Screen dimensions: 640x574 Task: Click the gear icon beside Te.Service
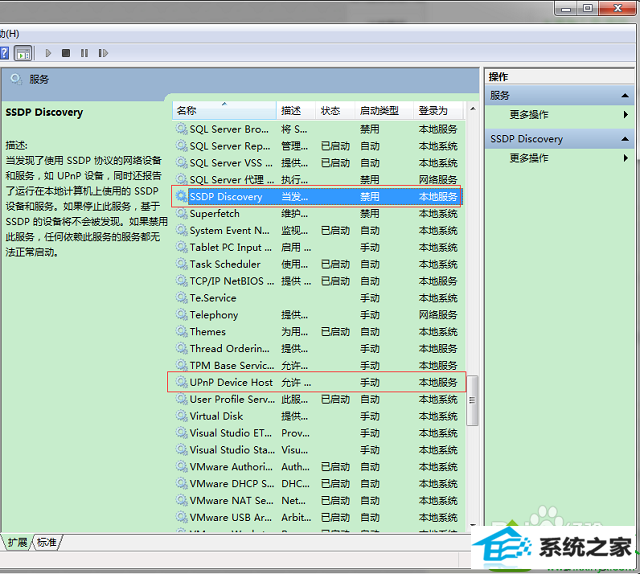[181, 298]
